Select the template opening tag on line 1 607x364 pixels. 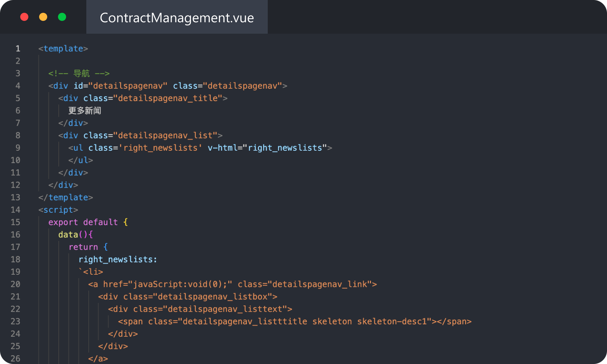[63, 48]
